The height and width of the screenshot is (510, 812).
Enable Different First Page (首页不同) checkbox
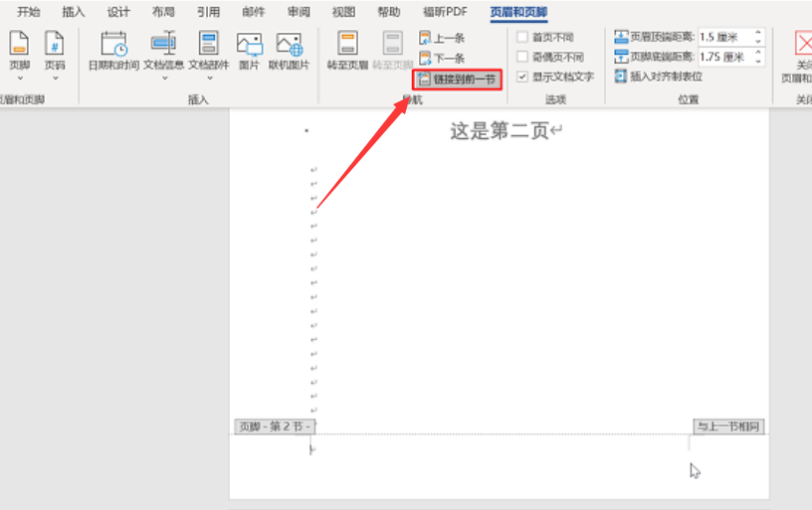point(523,38)
